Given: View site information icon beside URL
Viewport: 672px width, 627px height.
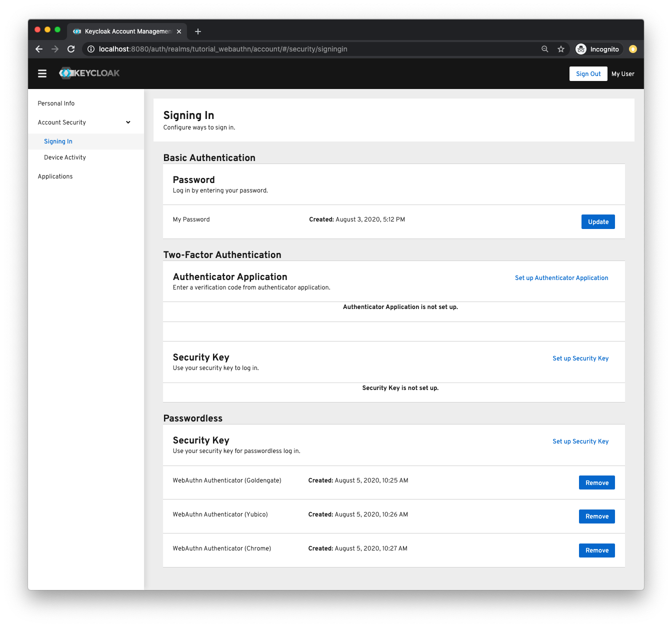Looking at the screenshot, I should click(x=91, y=49).
